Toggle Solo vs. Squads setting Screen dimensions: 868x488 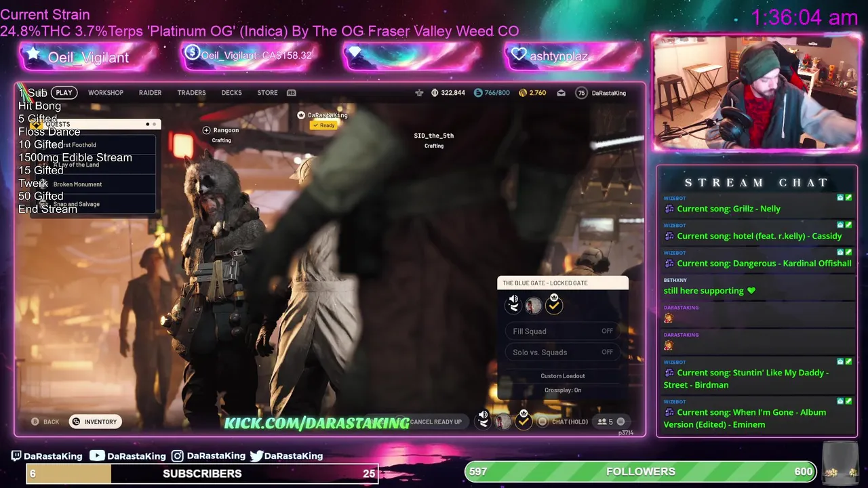[x=563, y=352]
